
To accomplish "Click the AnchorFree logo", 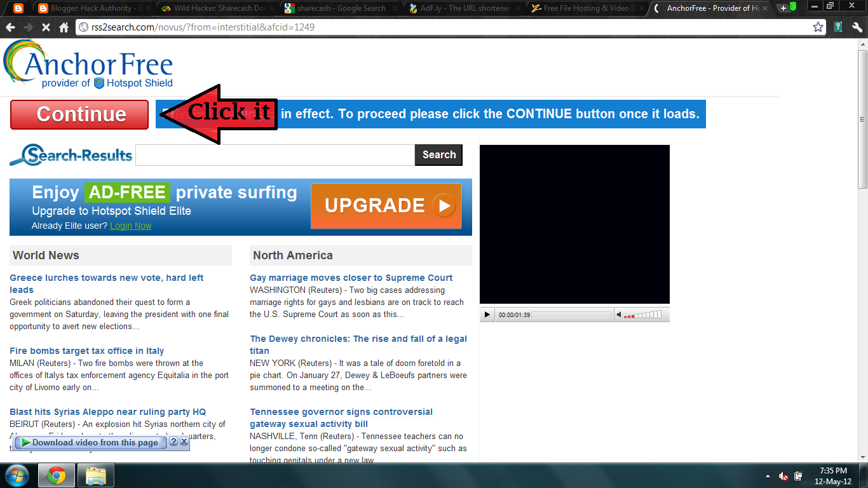I will pos(88,65).
